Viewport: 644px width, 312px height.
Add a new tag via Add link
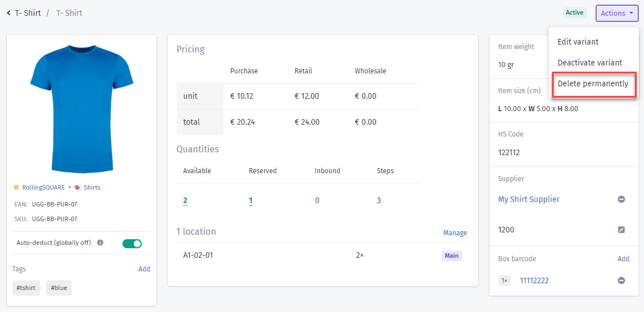point(144,269)
